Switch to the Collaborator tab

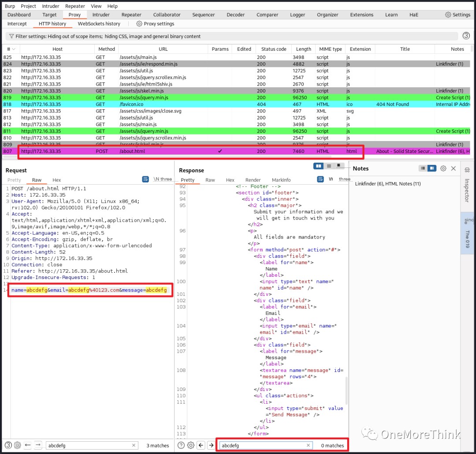(x=167, y=15)
